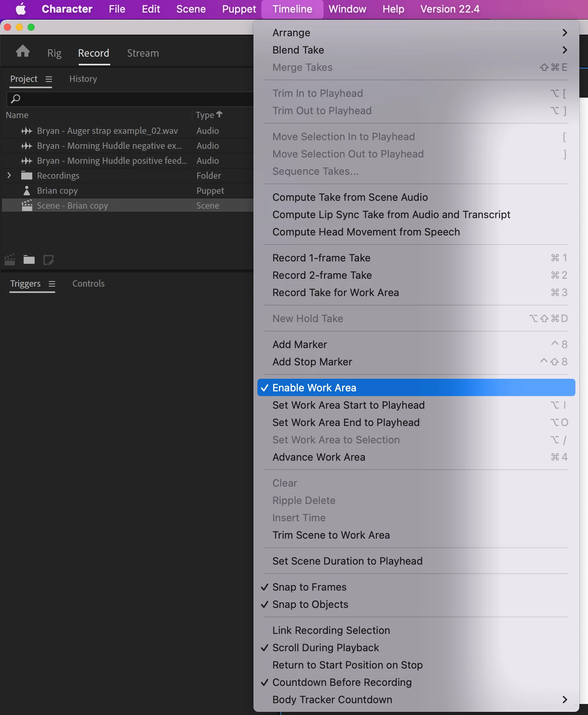Choose Add Marker

pyautogui.click(x=416, y=344)
